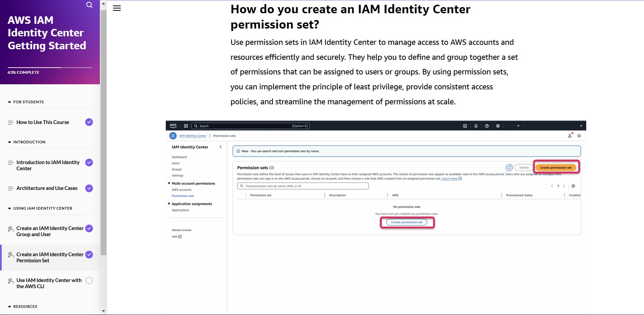Click the Learn more link in permission sets description

point(452,179)
